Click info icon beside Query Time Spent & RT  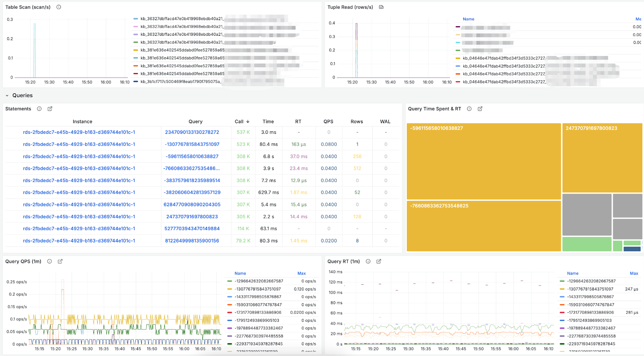click(x=469, y=109)
